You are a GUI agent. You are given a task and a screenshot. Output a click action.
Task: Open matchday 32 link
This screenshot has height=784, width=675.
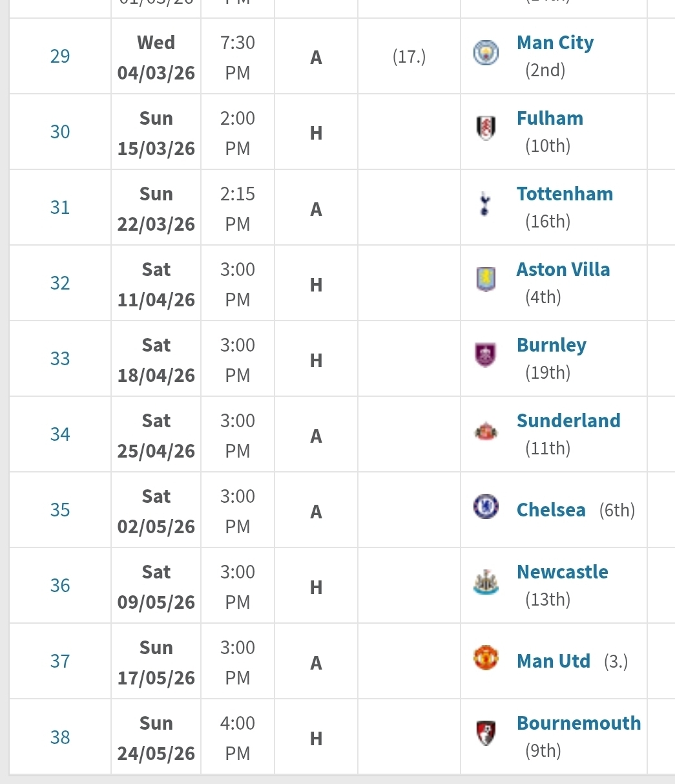(x=60, y=283)
